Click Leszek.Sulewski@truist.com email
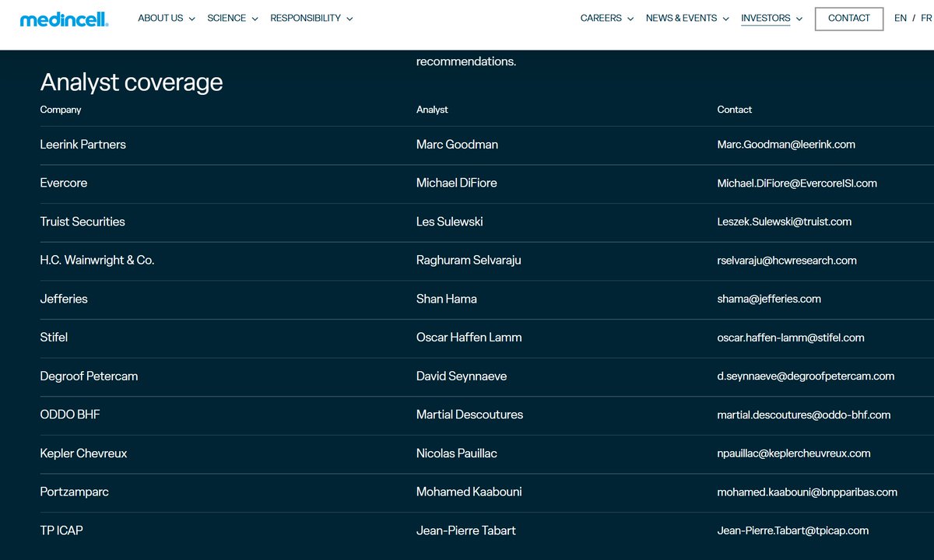Image resolution: width=934 pixels, height=560 pixels. pyautogui.click(x=785, y=222)
